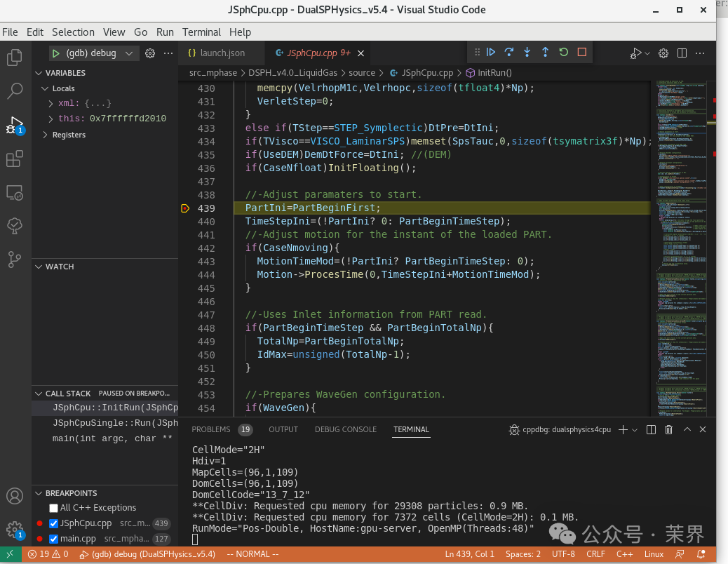Image resolution: width=728 pixels, height=564 pixels.
Task: Click the editor Run or Debug icon
Action: 636,53
